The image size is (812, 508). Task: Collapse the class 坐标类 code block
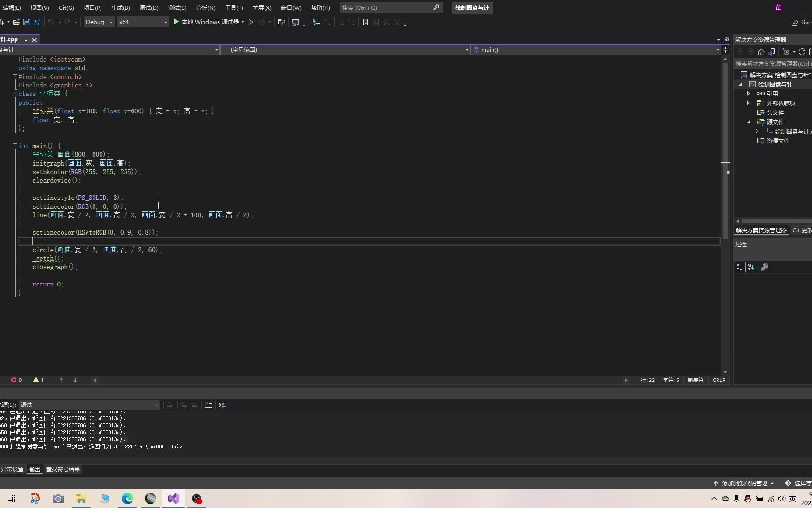coord(15,94)
